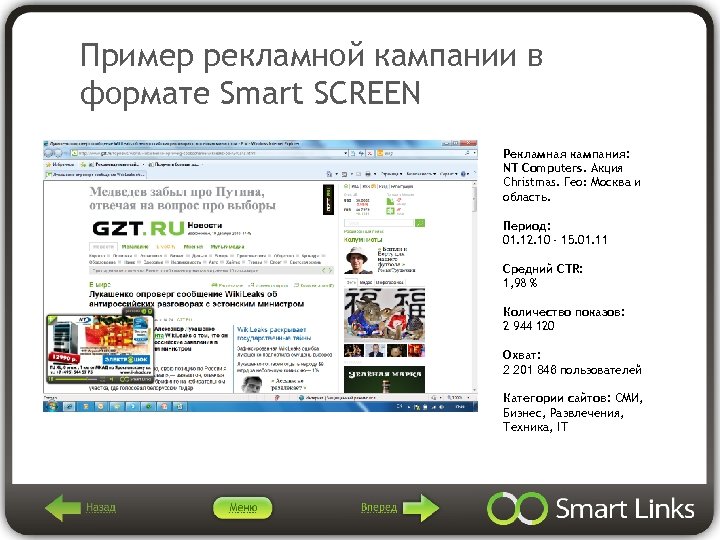
Task: Click the Smart Links logo
Action: click(x=591, y=508)
